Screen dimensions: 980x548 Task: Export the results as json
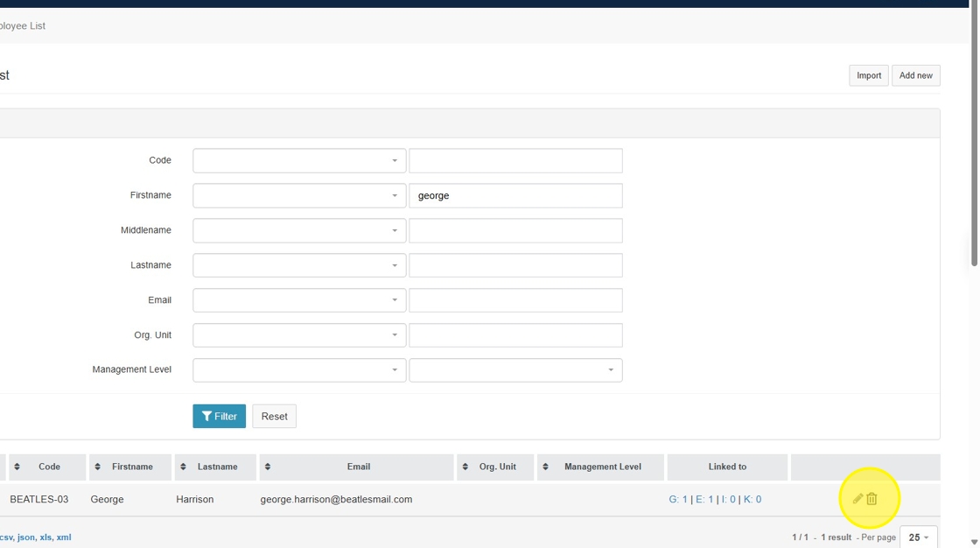26,537
